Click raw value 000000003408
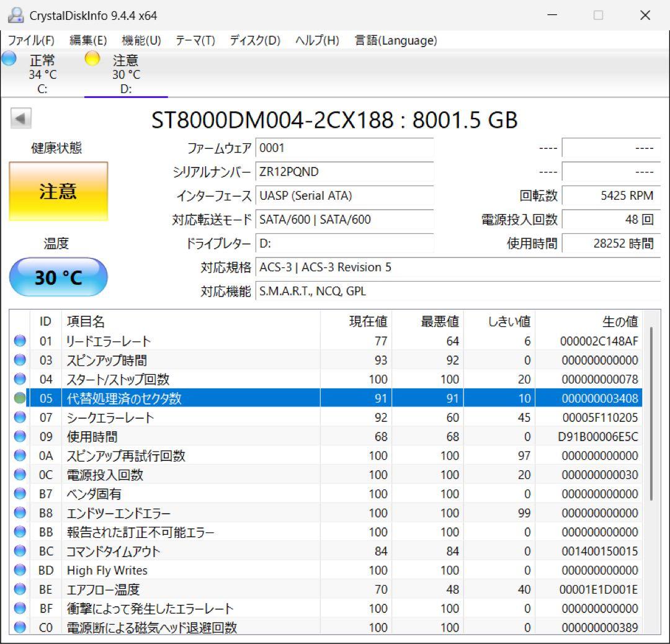Screen dimensions: 670x644 tap(600, 398)
